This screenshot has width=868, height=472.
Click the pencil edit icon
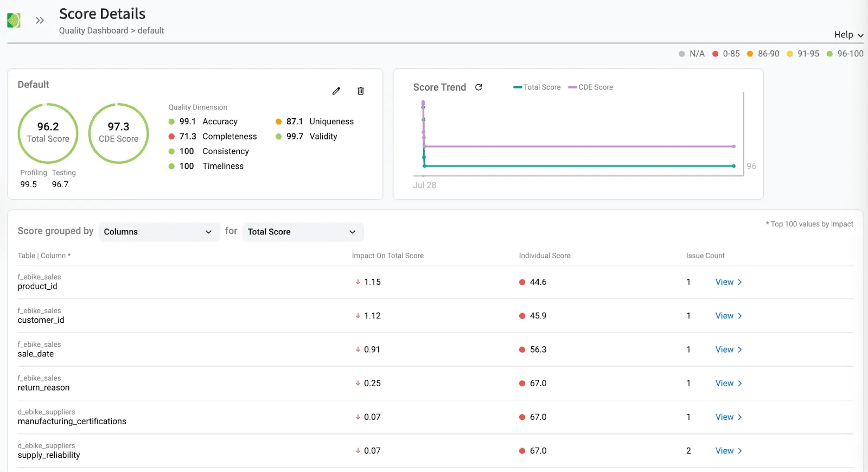tap(336, 91)
